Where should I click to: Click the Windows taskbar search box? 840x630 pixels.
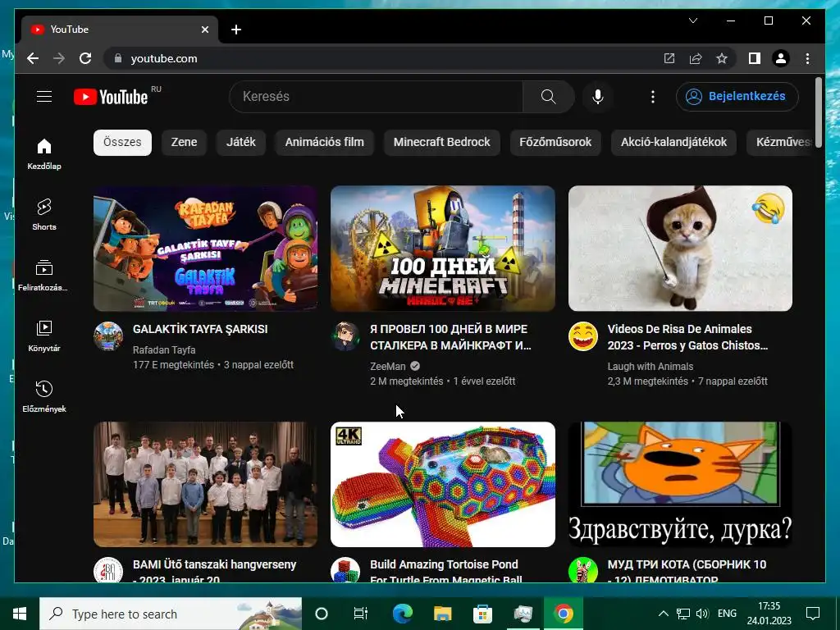tap(171, 614)
